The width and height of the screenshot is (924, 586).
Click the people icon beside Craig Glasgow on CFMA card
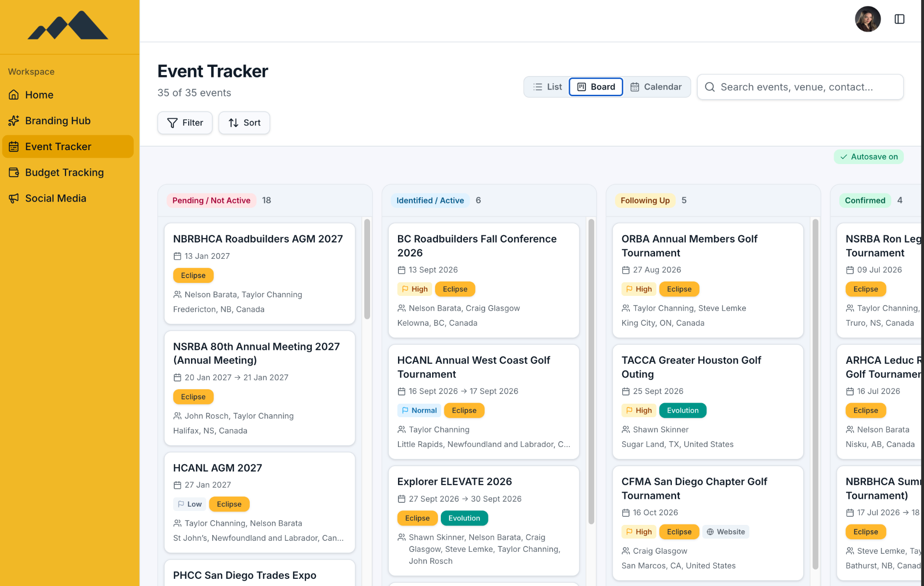click(x=626, y=551)
